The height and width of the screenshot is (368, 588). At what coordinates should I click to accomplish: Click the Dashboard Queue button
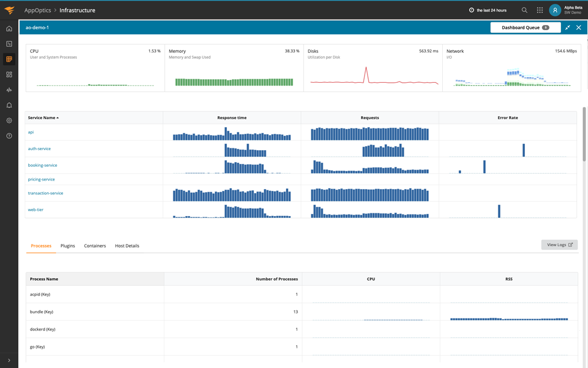[525, 28]
